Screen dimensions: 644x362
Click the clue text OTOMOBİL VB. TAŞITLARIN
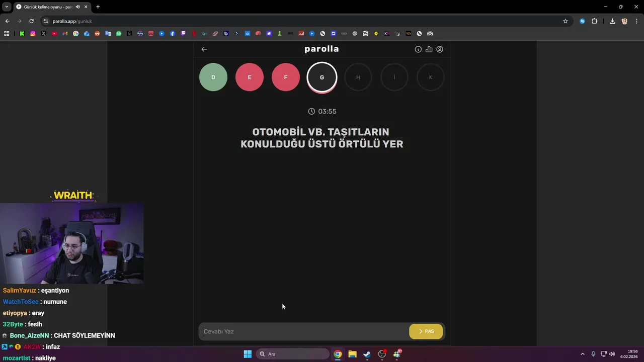point(320,132)
